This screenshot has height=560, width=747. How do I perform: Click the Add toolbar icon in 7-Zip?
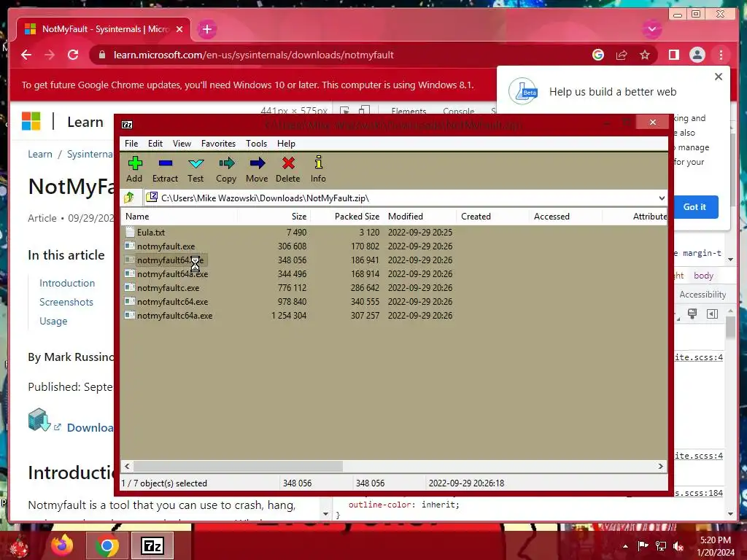pos(135,169)
